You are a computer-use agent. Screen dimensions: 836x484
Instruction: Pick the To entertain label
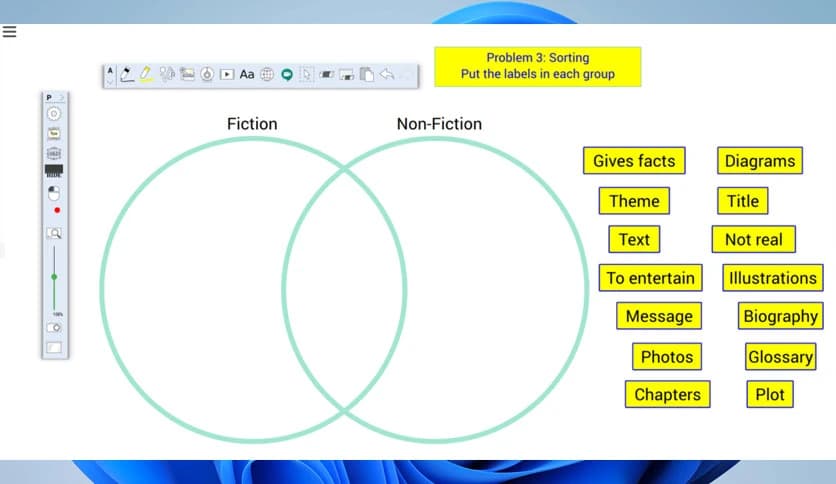650,278
